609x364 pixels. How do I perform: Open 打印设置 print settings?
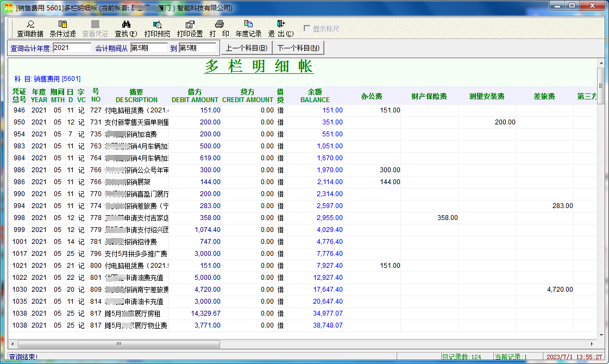click(x=190, y=24)
